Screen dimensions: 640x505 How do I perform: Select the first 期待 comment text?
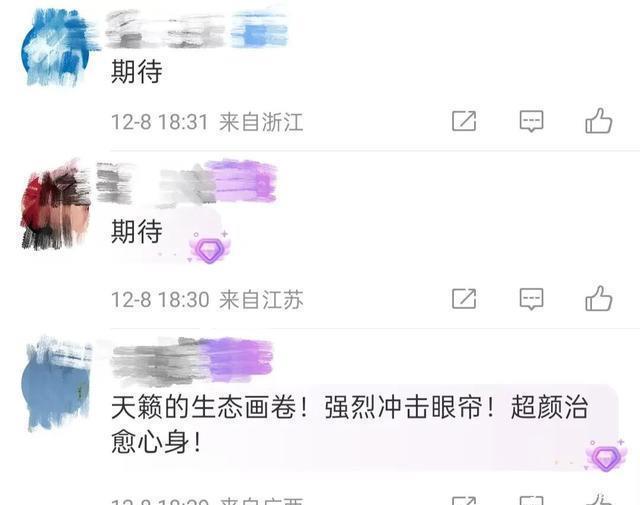pos(137,71)
